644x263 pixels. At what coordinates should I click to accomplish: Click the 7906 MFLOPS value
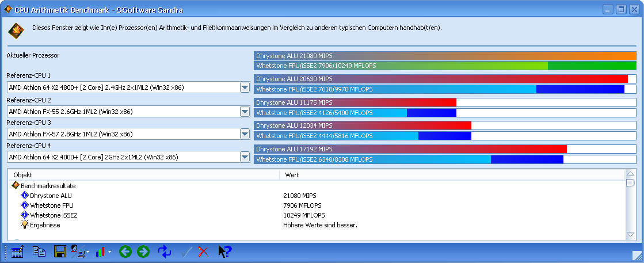pyautogui.click(x=302, y=205)
